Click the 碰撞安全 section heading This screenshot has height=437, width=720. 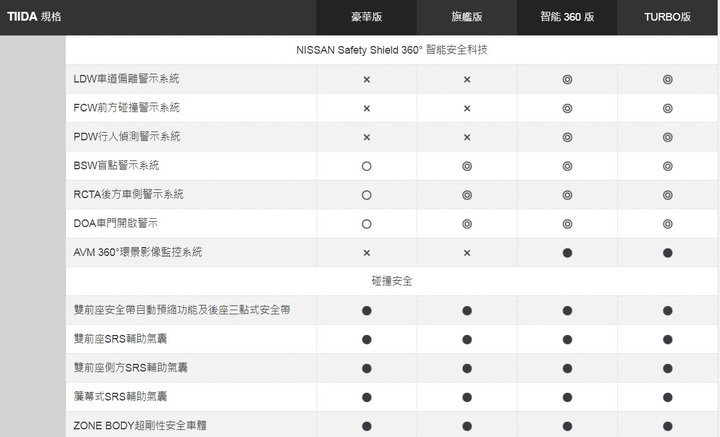392,281
